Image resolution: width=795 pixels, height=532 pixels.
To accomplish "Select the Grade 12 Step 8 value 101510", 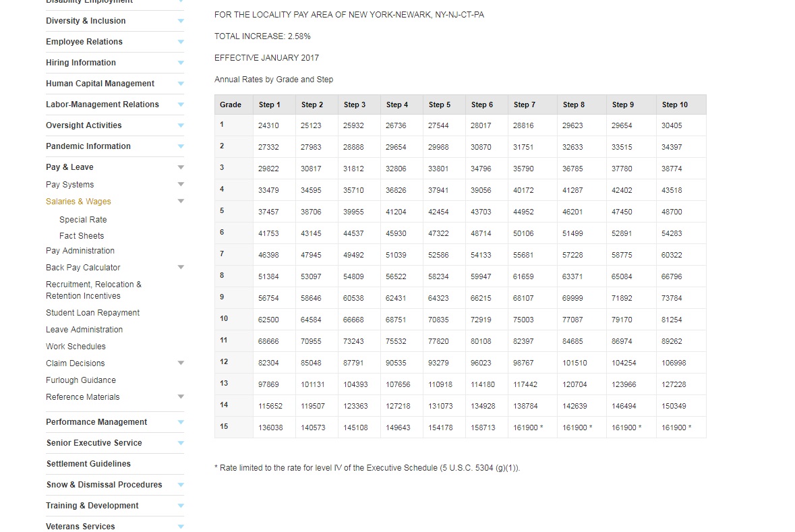I will click(575, 363).
